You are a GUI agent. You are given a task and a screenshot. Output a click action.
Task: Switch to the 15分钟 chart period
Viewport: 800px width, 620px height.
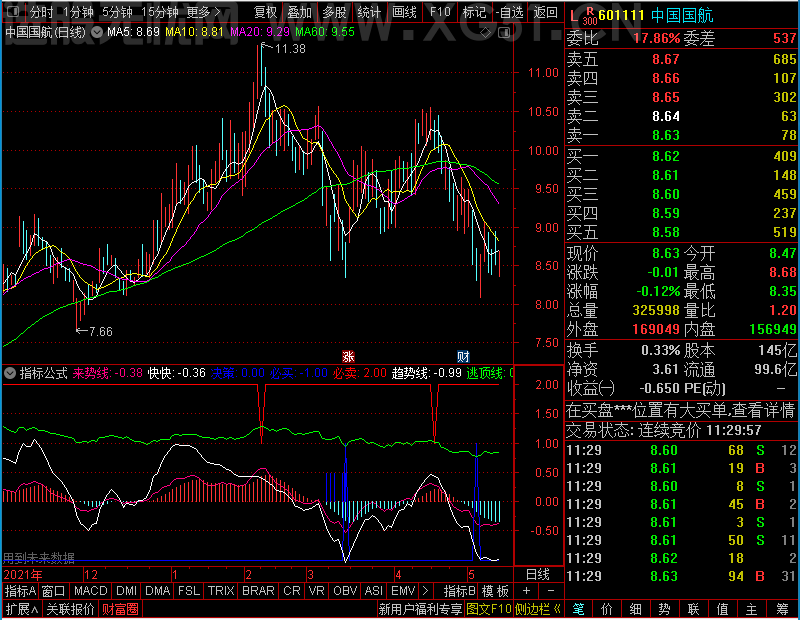(x=159, y=12)
